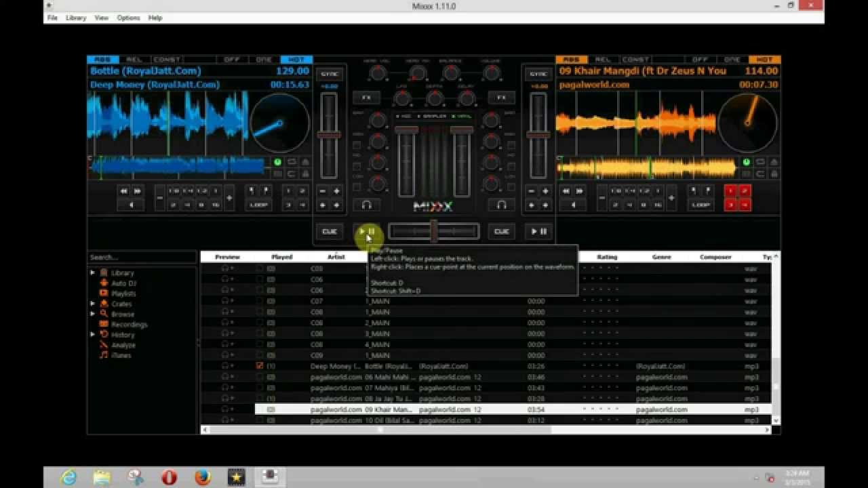Click the left deck CUE button

[x=330, y=231]
